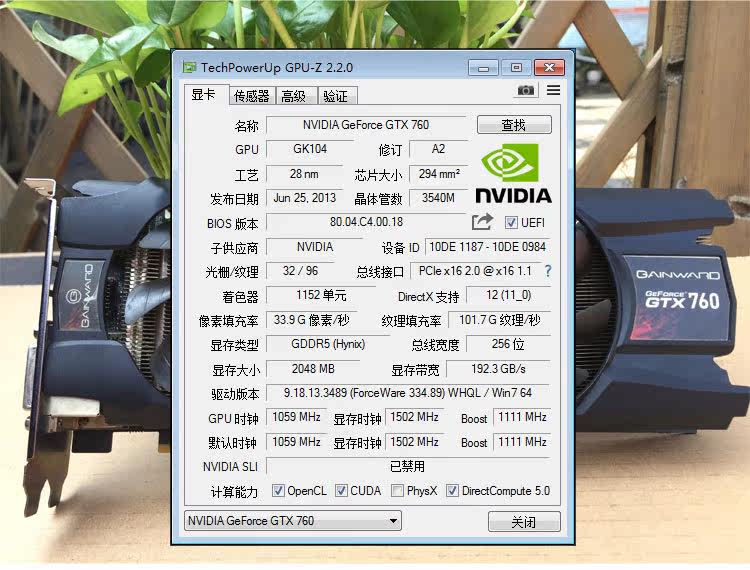Switch to the 验证 tab
This screenshot has height=570, width=750.
click(x=336, y=96)
